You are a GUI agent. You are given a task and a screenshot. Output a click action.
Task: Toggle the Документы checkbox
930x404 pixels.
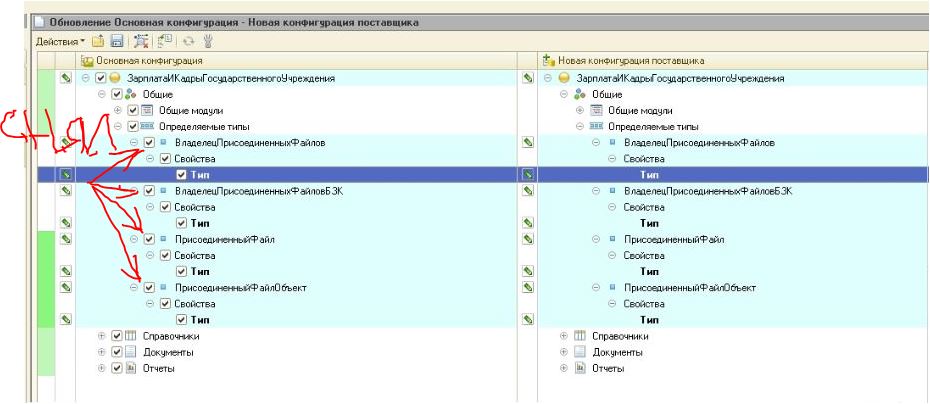coord(116,352)
